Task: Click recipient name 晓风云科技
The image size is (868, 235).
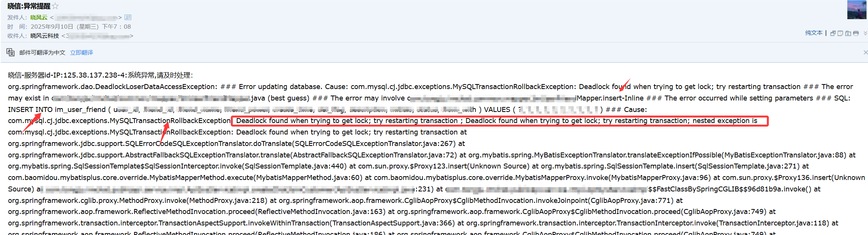Action: tap(45, 36)
